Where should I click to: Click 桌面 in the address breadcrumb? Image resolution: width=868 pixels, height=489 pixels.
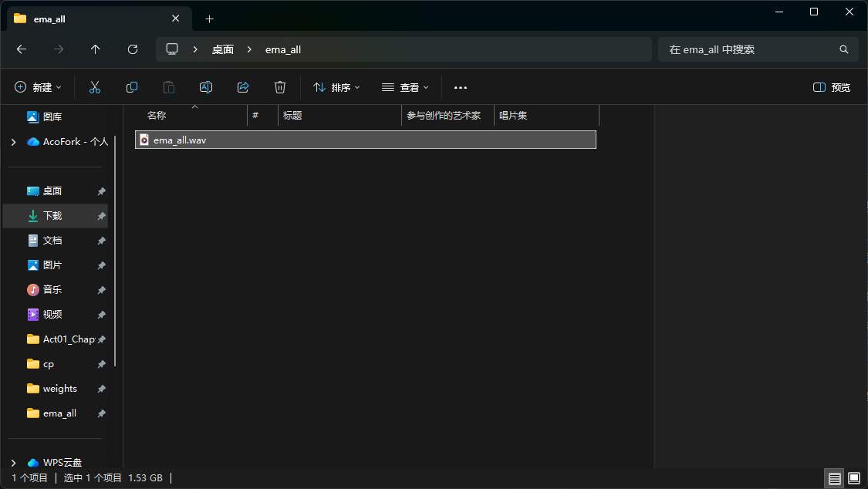[223, 49]
